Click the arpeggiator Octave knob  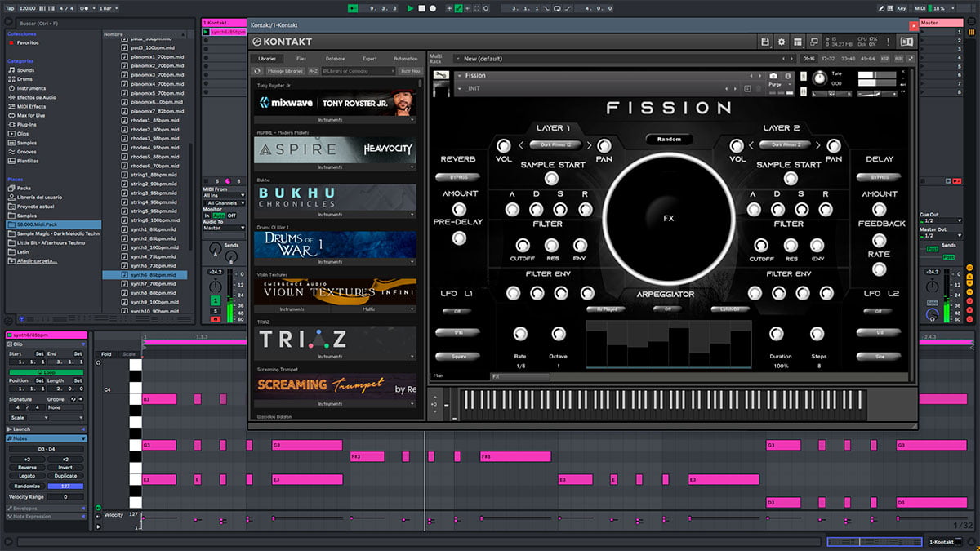(x=559, y=334)
